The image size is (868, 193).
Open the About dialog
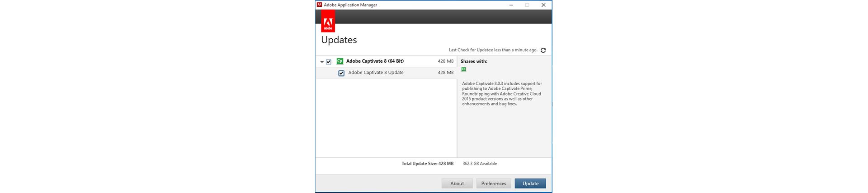pos(457,184)
